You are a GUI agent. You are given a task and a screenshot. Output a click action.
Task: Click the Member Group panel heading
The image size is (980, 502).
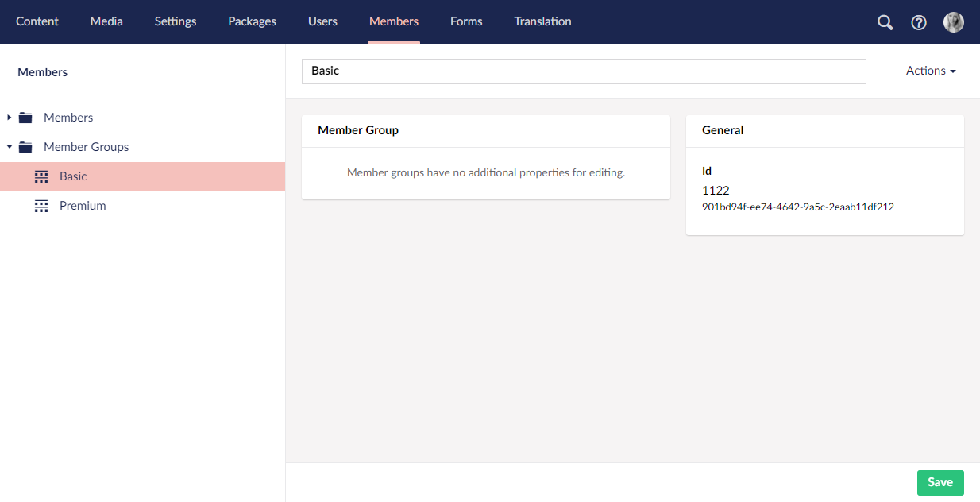click(x=358, y=130)
